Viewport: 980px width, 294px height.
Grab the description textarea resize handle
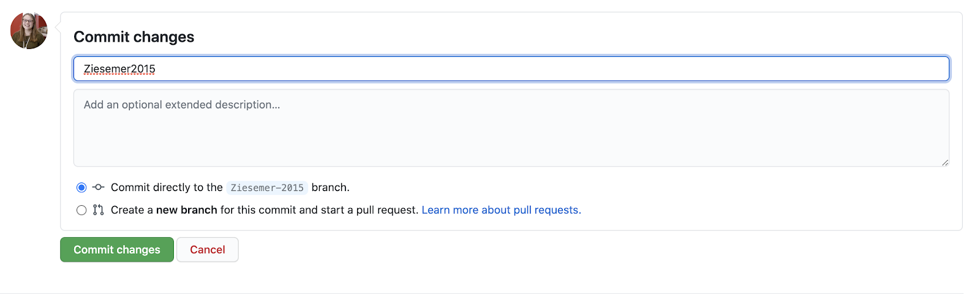click(945, 162)
